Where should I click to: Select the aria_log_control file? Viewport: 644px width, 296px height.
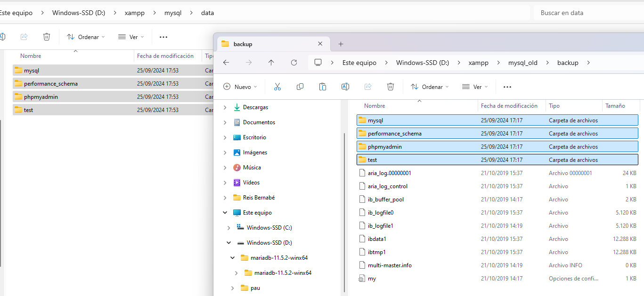tap(497, 186)
